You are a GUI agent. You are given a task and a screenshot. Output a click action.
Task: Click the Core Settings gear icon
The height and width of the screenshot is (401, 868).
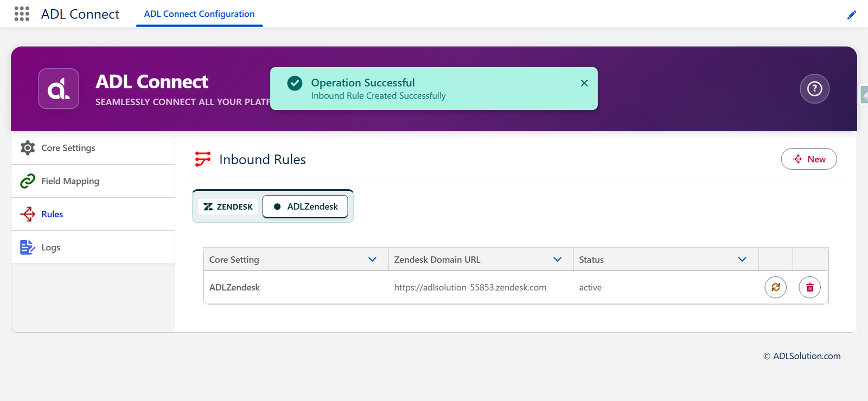[x=28, y=148]
